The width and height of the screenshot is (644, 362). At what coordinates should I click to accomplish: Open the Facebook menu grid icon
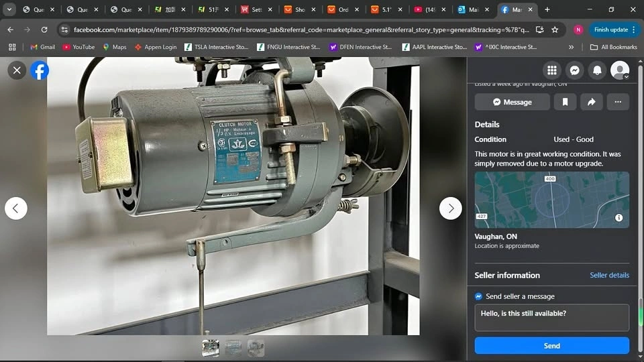[552, 70]
